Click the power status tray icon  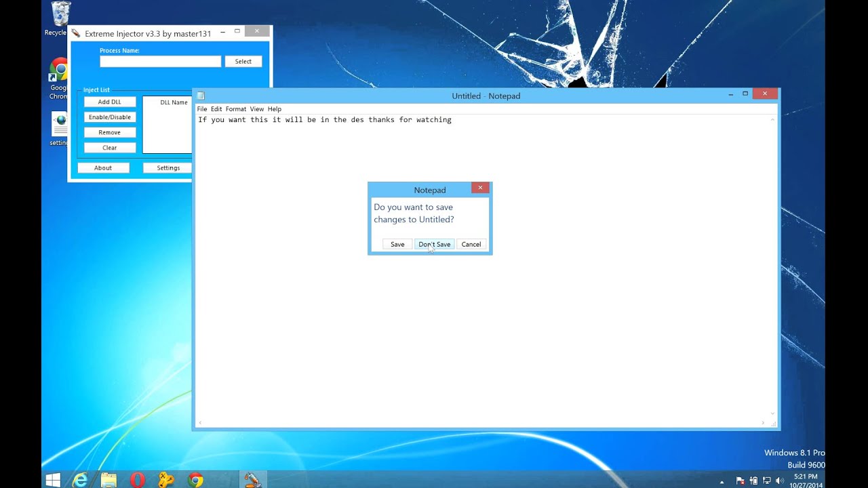coord(753,481)
